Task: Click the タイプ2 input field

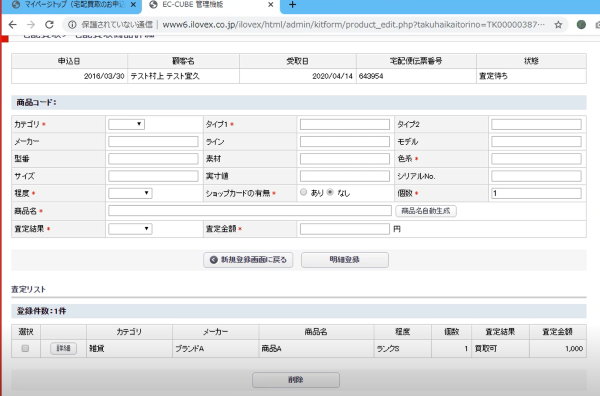Action: click(536, 124)
